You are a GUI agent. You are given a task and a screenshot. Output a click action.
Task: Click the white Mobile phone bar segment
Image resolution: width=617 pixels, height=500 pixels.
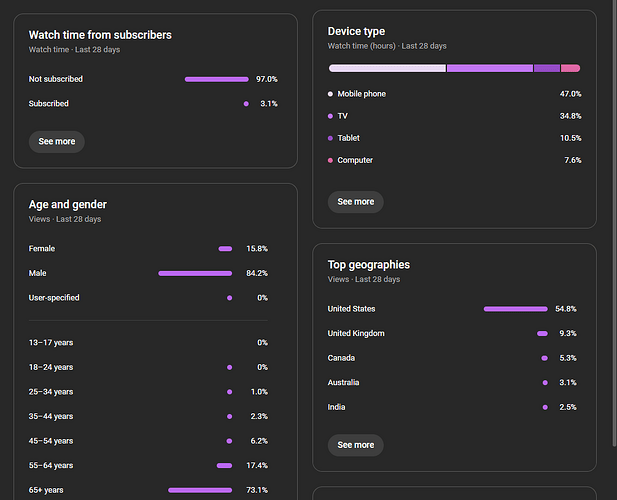point(387,68)
